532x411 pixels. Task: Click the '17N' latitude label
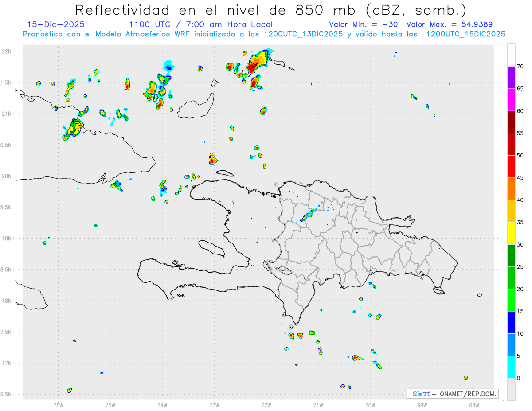point(8,363)
